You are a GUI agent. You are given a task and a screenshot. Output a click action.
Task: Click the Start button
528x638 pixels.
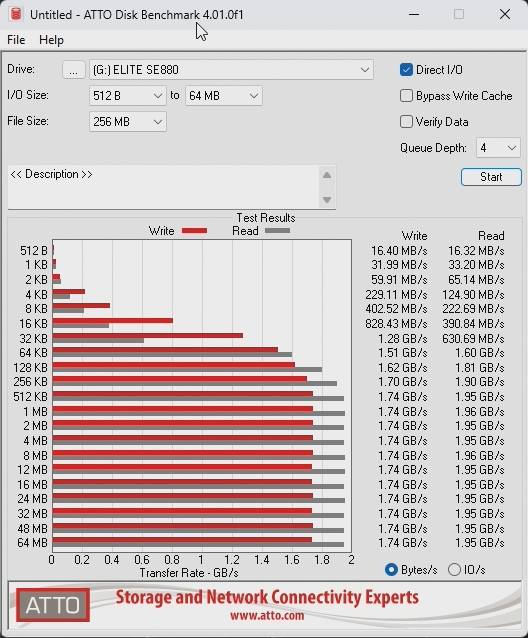click(491, 177)
